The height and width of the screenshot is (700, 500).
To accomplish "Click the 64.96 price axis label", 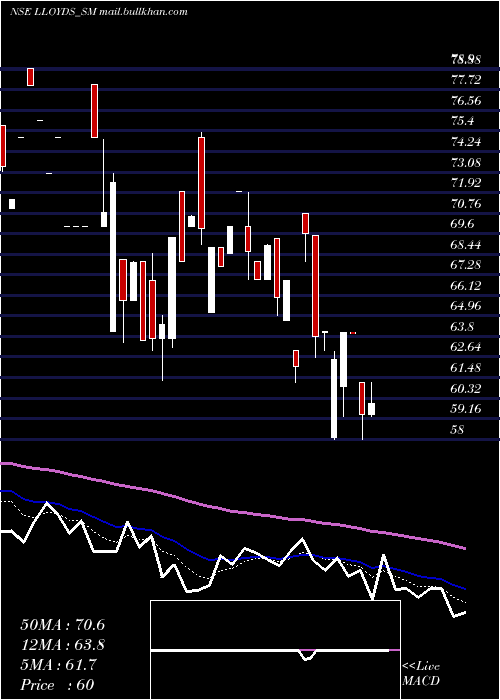I will [x=466, y=306].
